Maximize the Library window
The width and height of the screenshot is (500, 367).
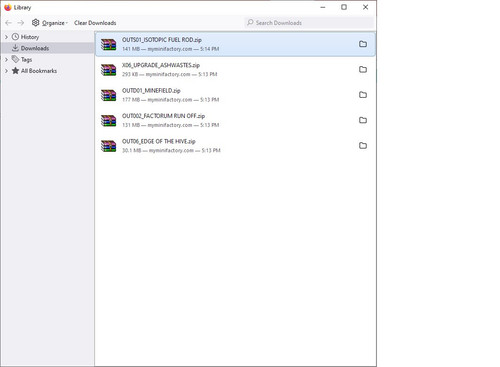pos(344,7)
